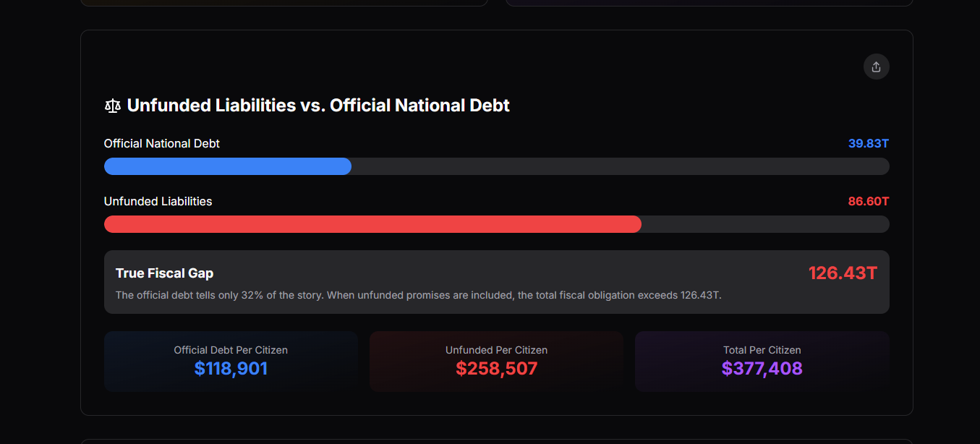The image size is (980, 444).
Task: Click the share icon button on the card
Action: pos(876,67)
